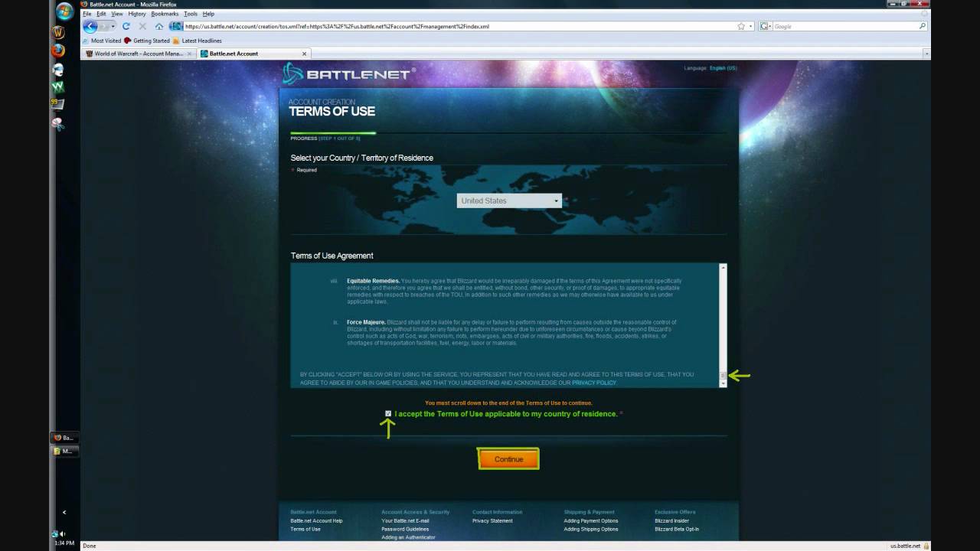Click the Google search box
This screenshot has width=980, height=551.
point(845,26)
